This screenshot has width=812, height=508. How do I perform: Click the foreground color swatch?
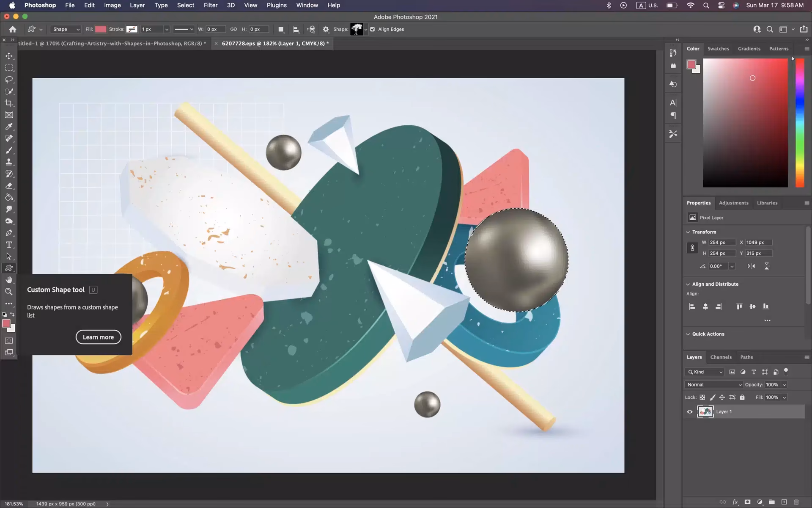point(6,324)
